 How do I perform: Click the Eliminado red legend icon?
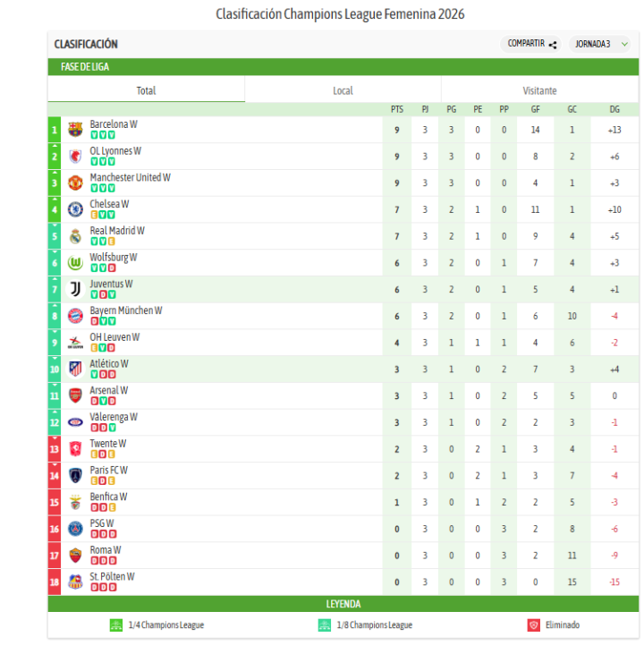pyautogui.click(x=533, y=625)
